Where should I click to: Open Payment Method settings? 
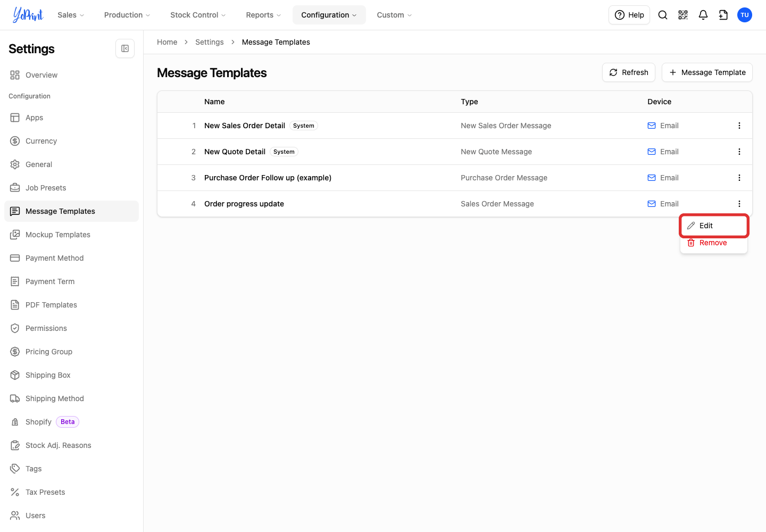71,258
